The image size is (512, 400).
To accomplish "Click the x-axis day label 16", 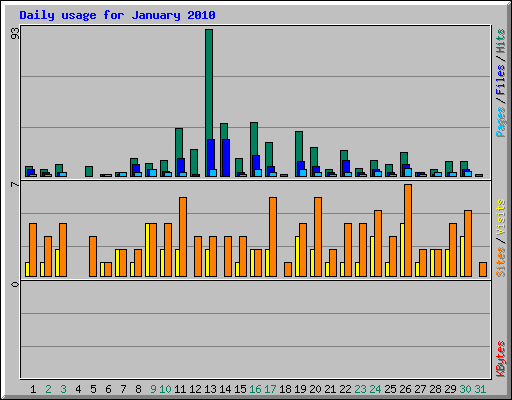I will (255, 389).
